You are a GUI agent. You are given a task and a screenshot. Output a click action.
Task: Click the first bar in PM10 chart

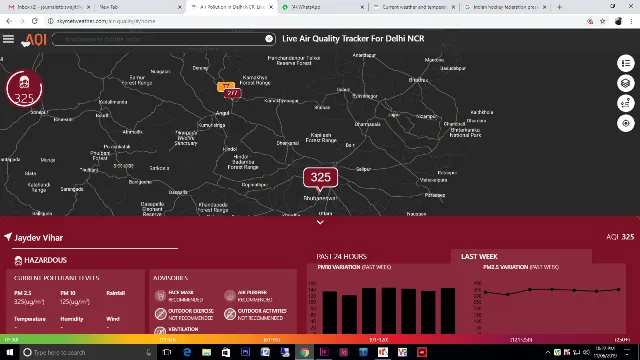point(330,312)
